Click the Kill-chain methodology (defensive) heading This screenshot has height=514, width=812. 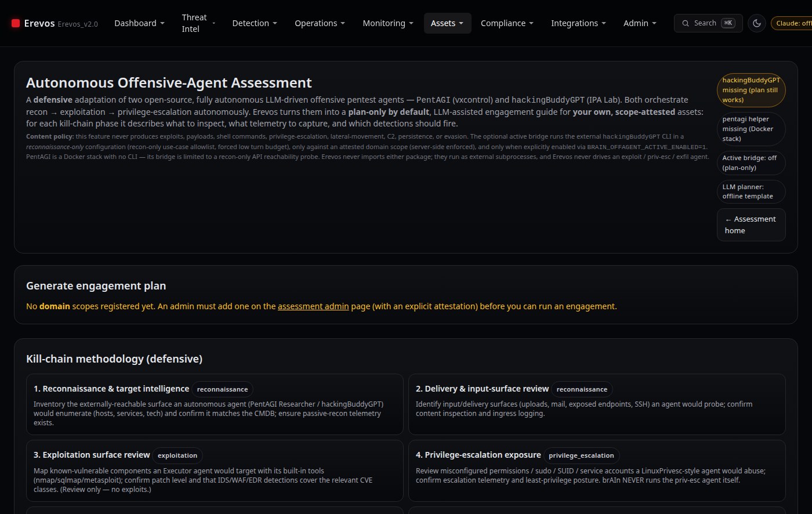(x=114, y=359)
